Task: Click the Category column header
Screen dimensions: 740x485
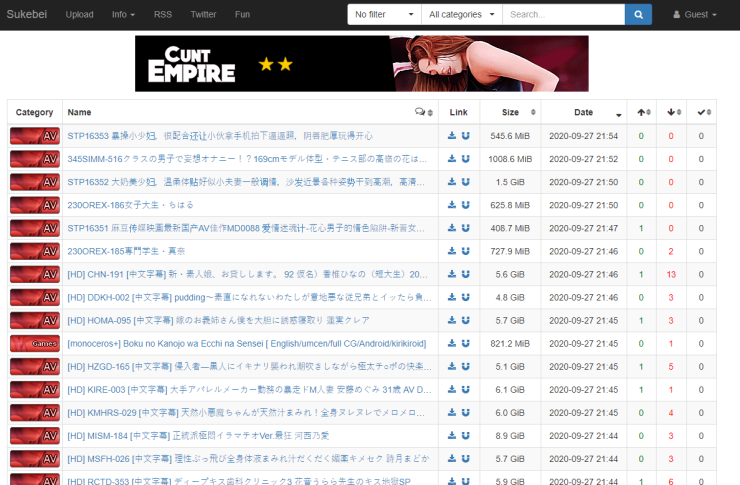Action: point(34,112)
